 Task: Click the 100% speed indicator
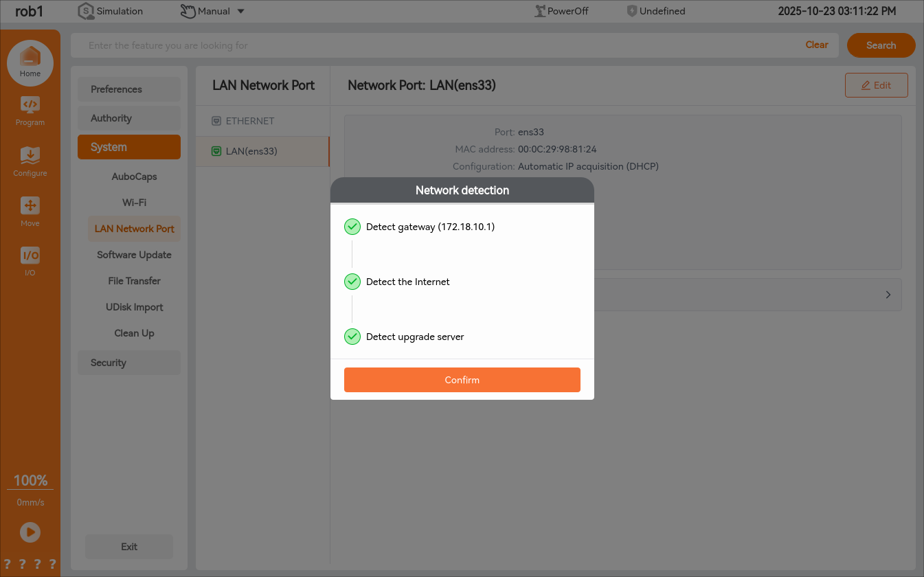(x=30, y=480)
